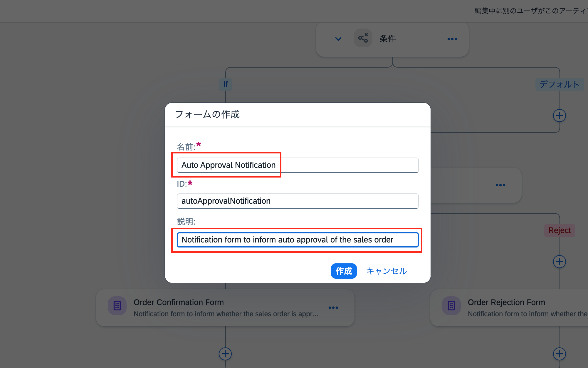Screen dimensions: 588x368
Task: Open the overflow menu on the 条件 node
Action: point(452,39)
